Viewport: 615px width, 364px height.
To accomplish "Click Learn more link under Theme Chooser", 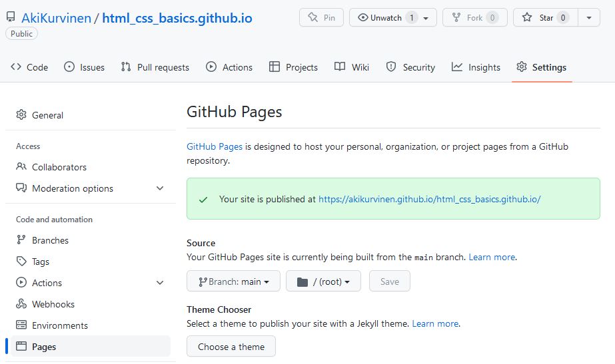I will pos(435,323).
